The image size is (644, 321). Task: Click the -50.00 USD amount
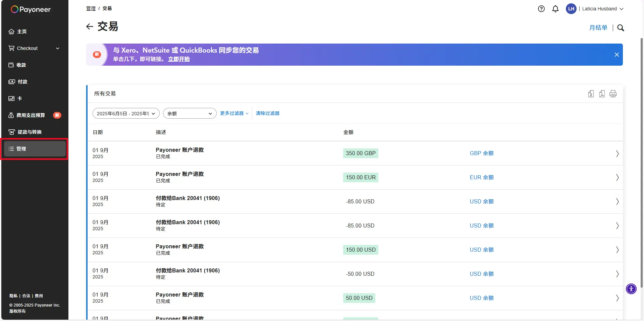point(360,274)
